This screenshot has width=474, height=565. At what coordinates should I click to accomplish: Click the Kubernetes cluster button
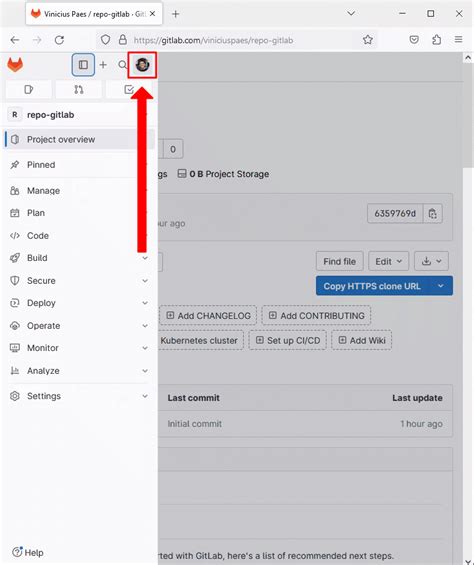click(200, 340)
